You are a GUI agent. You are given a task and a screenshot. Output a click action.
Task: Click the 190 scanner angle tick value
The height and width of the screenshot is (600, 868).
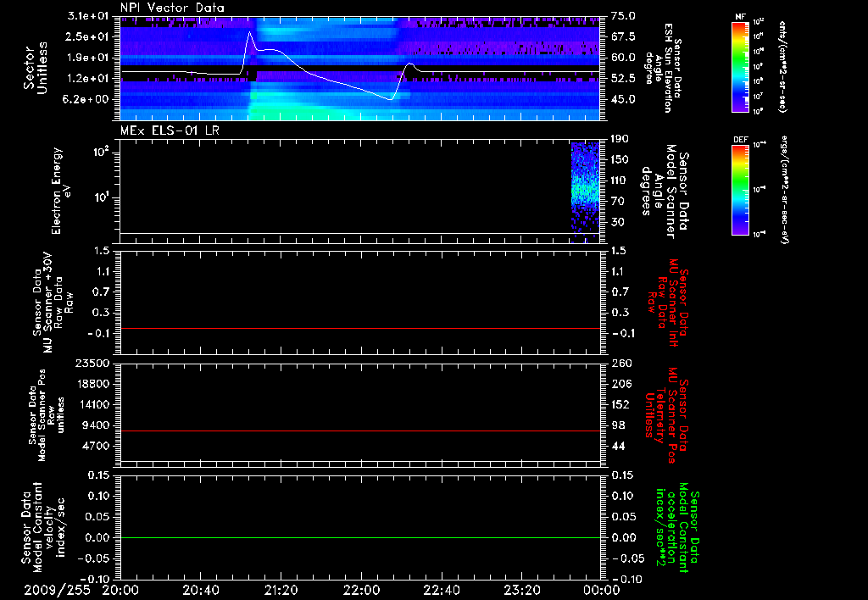(620, 139)
